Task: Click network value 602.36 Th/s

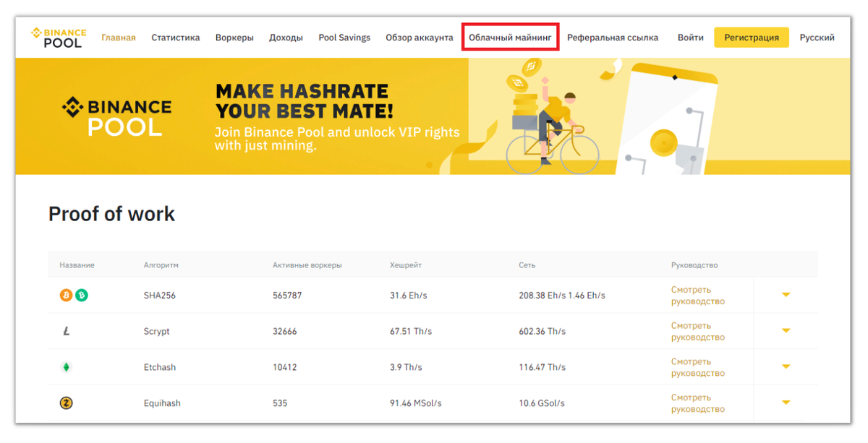Action: pyautogui.click(x=542, y=332)
